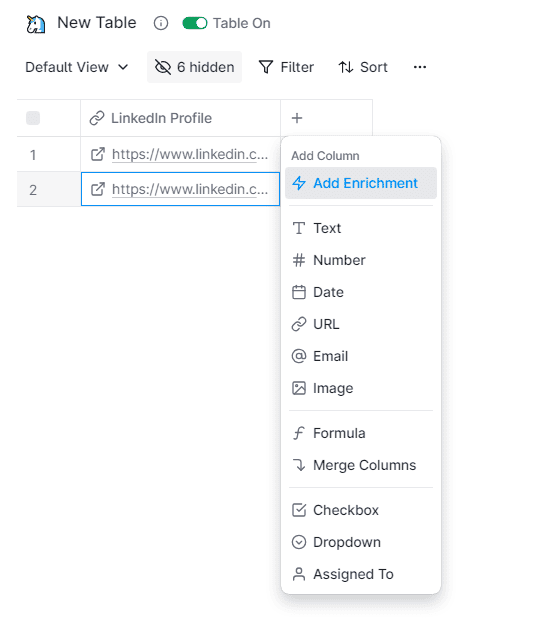Open the external link icon in row 2
Screen dimensions: 544x630
click(x=98, y=189)
